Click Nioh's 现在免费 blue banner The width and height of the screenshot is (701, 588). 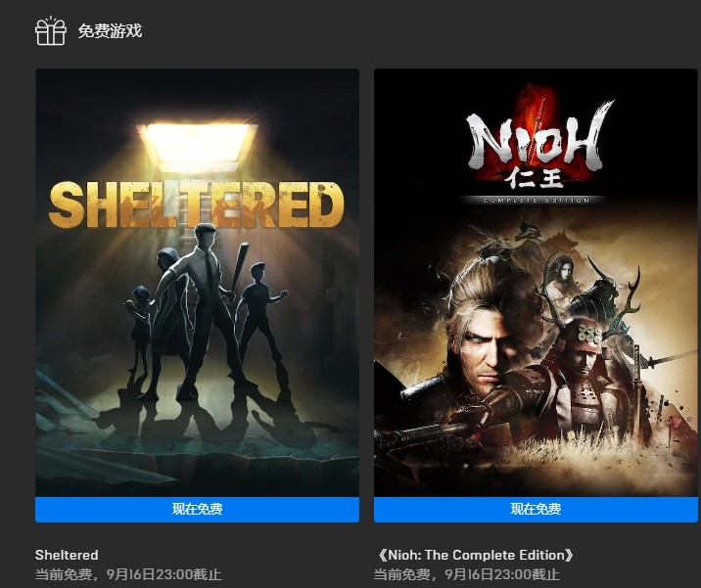point(536,509)
